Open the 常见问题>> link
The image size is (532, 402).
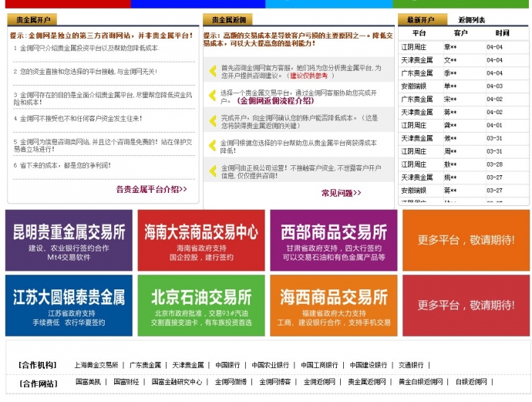pyautogui.click(x=342, y=193)
